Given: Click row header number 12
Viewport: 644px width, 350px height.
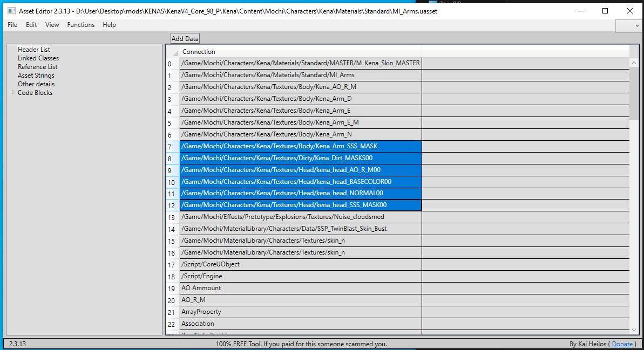Looking at the screenshot, I should tap(173, 205).
